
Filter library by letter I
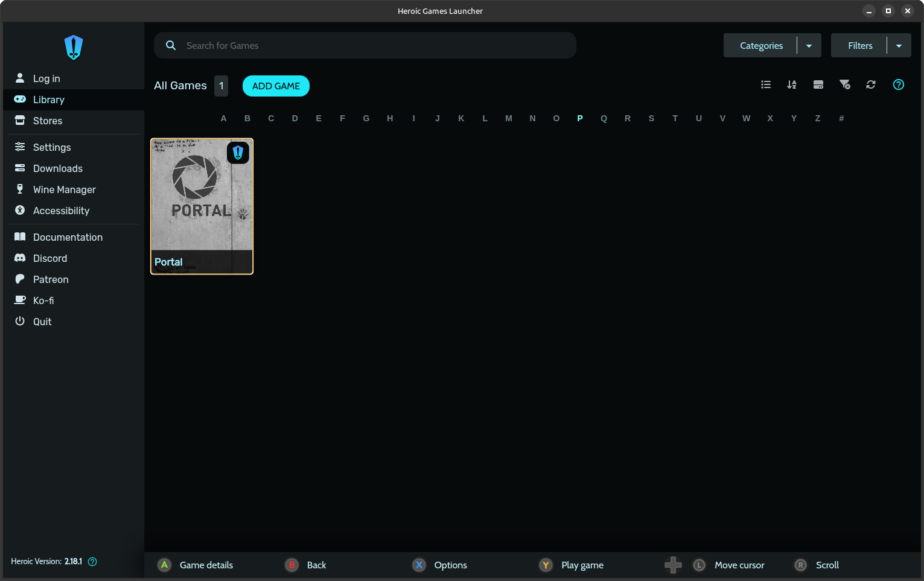[x=414, y=118]
